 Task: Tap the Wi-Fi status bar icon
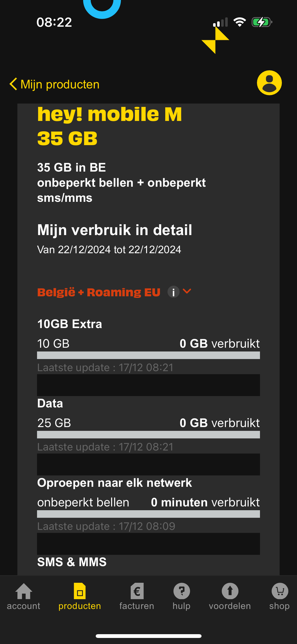tap(240, 22)
